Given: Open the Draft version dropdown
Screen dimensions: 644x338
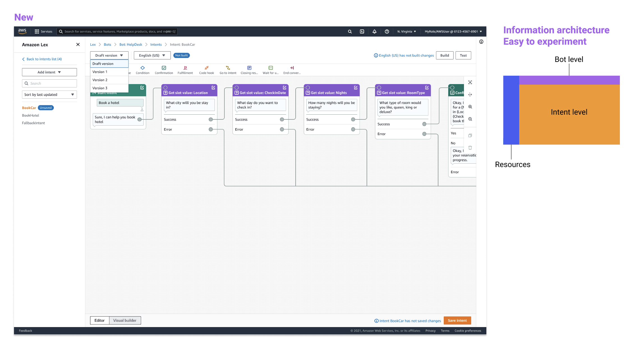Looking at the screenshot, I should (x=109, y=55).
